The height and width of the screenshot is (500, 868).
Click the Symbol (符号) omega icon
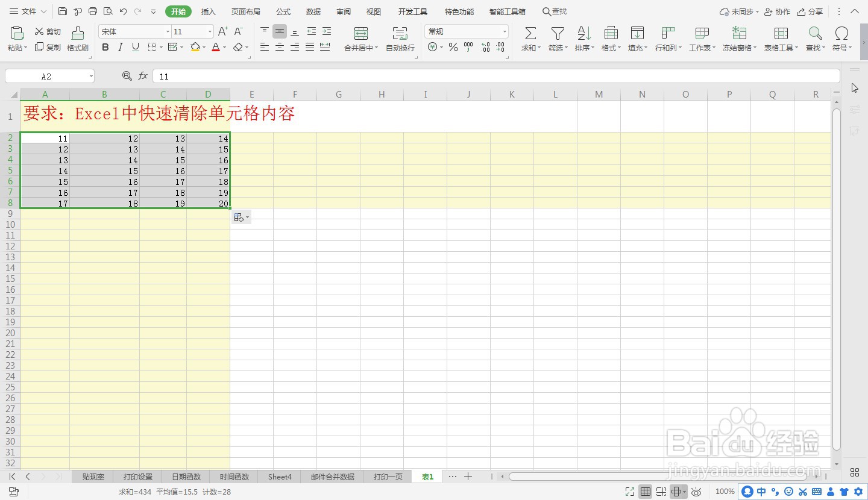click(x=841, y=34)
